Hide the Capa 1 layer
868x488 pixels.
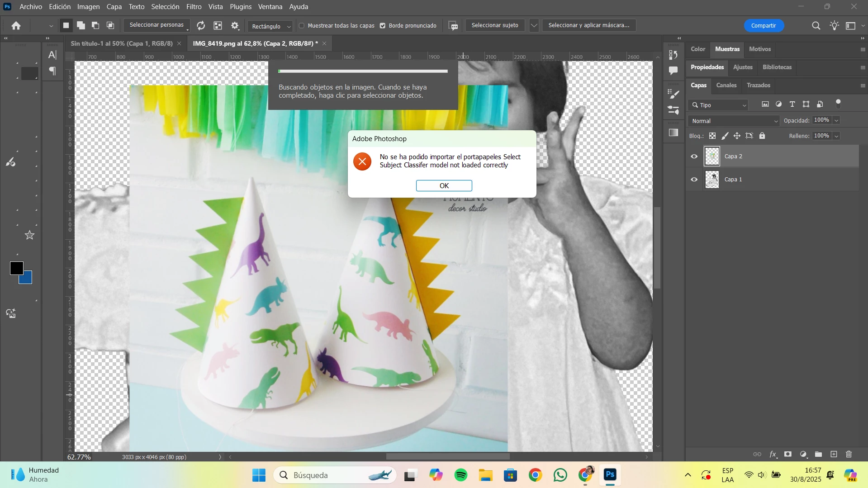[x=694, y=180]
